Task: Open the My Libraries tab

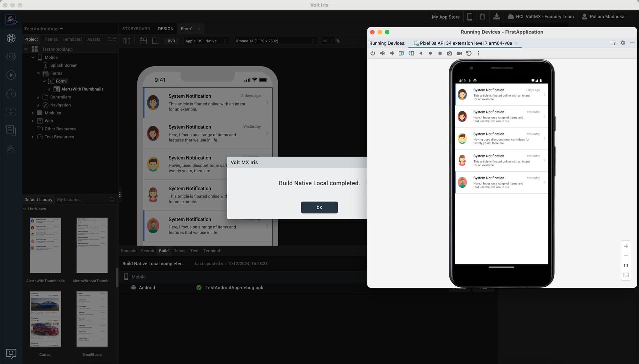Action: (69, 200)
